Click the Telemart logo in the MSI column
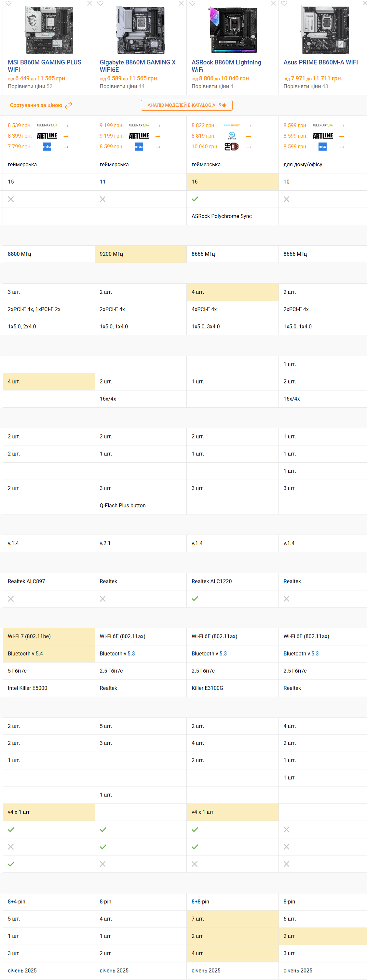The width and height of the screenshot is (367, 980). (47, 126)
